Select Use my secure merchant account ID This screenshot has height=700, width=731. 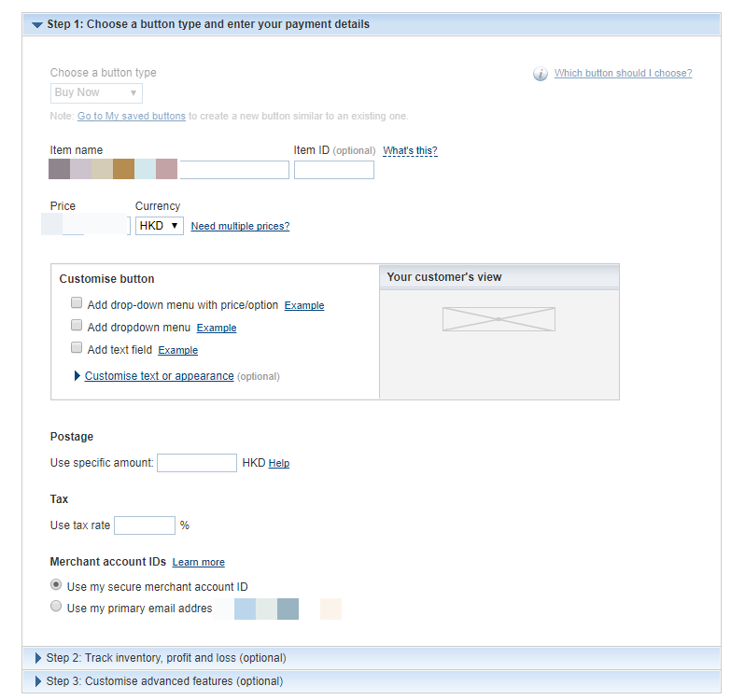56,584
